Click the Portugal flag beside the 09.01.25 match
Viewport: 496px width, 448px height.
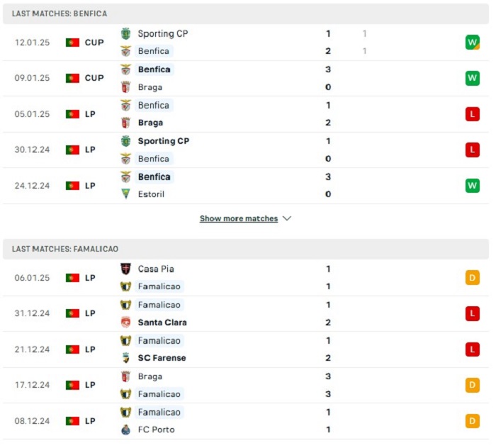(72, 78)
